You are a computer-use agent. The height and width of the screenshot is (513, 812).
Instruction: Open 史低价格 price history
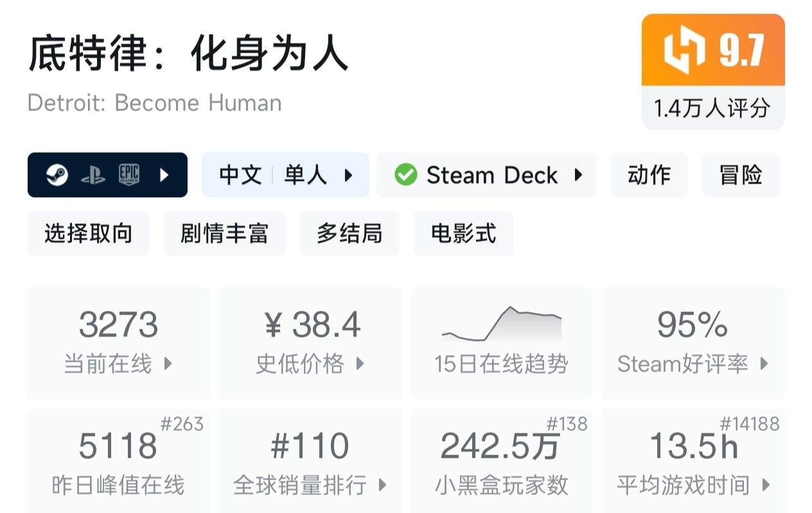pyautogui.click(x=310, y=343)
